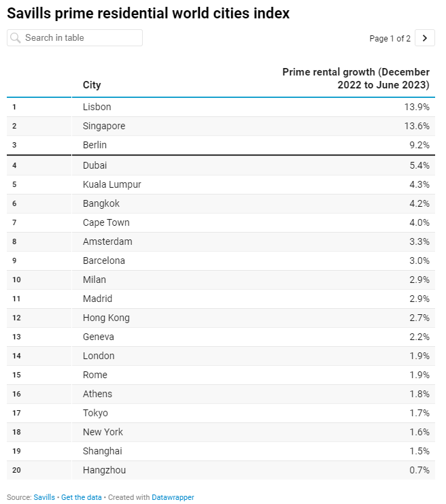
Task: Focus the Search in table field
Action: pos(75,38)
